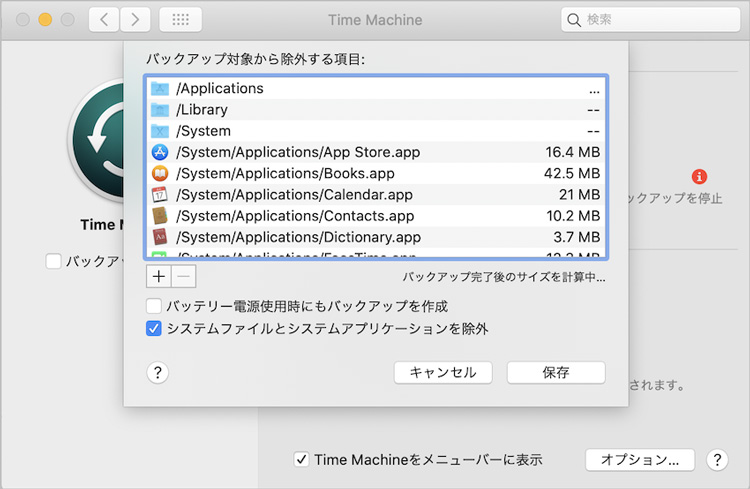Click the 16.4 MB size value

coord(573,152)
